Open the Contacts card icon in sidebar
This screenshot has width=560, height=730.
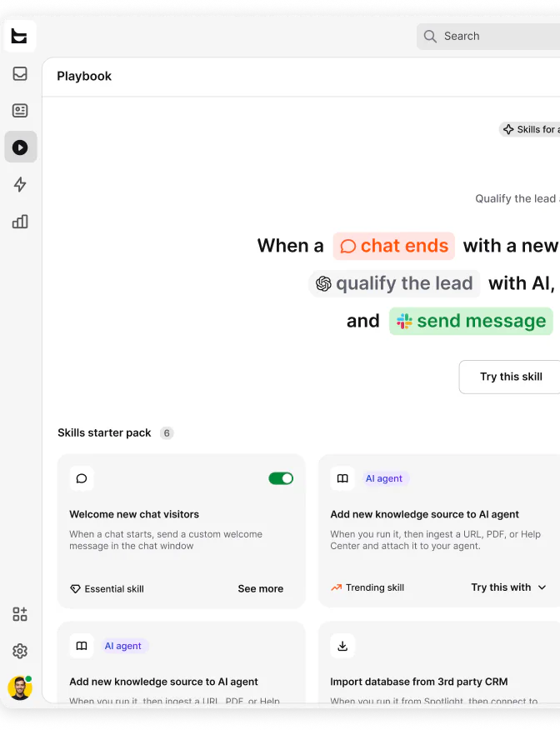tap(20, 110)
